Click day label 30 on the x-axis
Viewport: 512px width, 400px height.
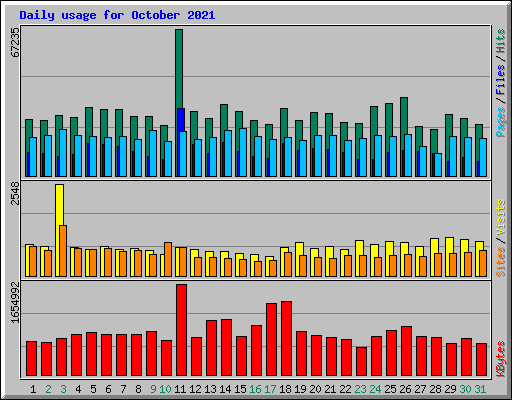(465, 389)
